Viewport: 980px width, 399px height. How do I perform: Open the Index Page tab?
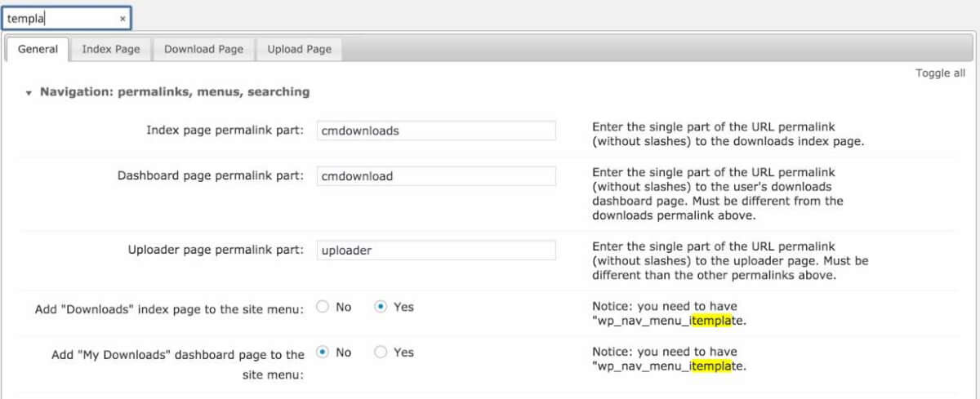pyautogui.click(x=111, y=49)
